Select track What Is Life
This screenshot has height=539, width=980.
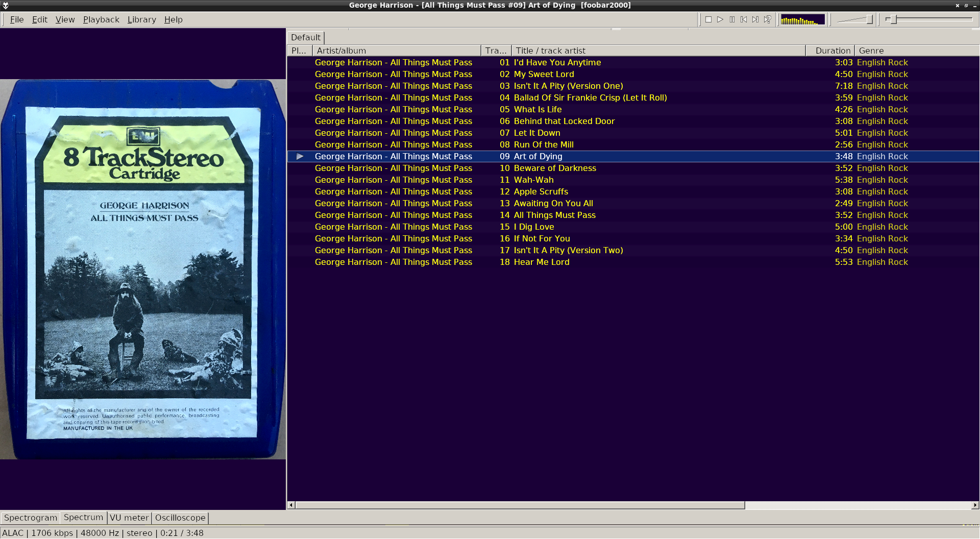633,109
